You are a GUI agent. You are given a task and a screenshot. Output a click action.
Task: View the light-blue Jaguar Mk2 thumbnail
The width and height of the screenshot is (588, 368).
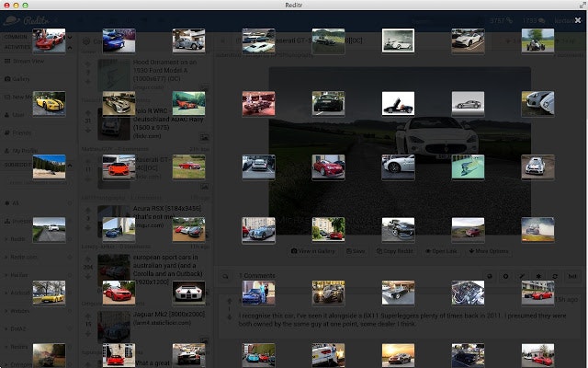[258, 229]
